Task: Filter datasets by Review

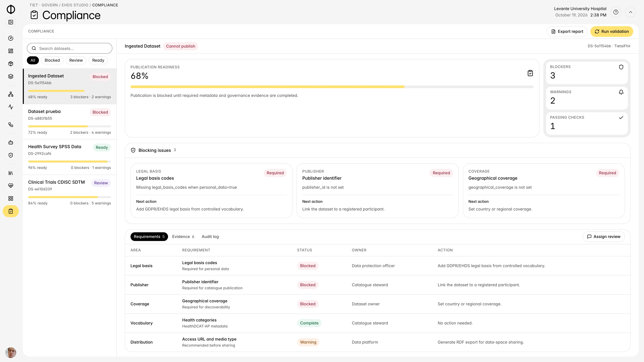Action: point(76,60)
